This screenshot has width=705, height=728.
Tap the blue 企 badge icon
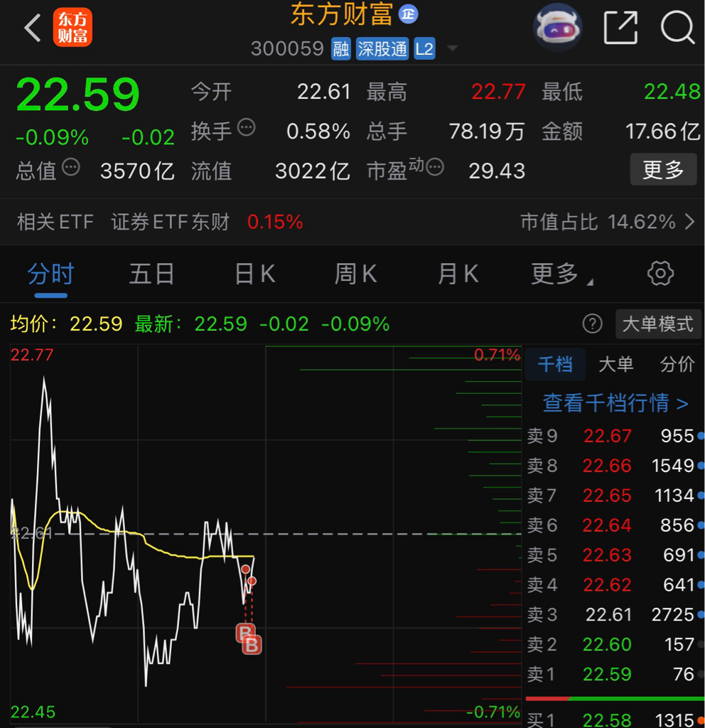click(409, 14)
